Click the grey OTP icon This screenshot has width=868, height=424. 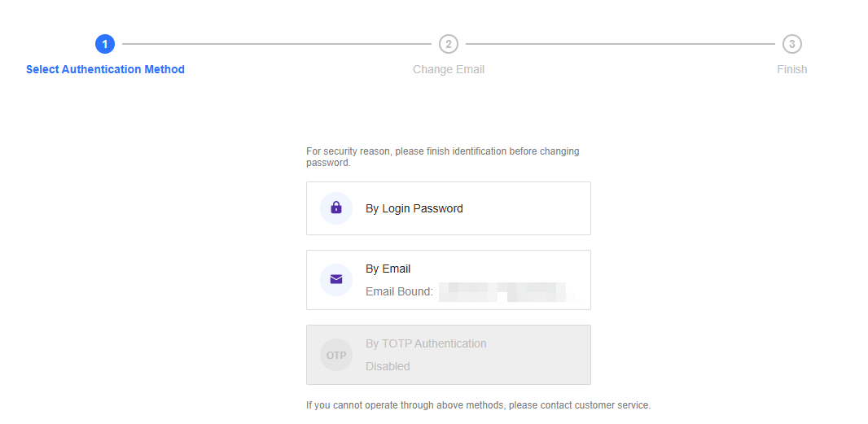336,355
